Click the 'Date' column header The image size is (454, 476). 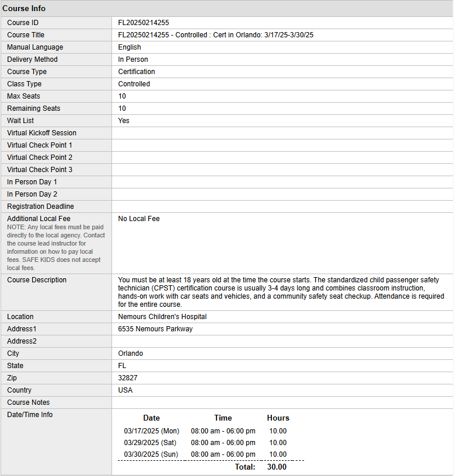(152, 418)
